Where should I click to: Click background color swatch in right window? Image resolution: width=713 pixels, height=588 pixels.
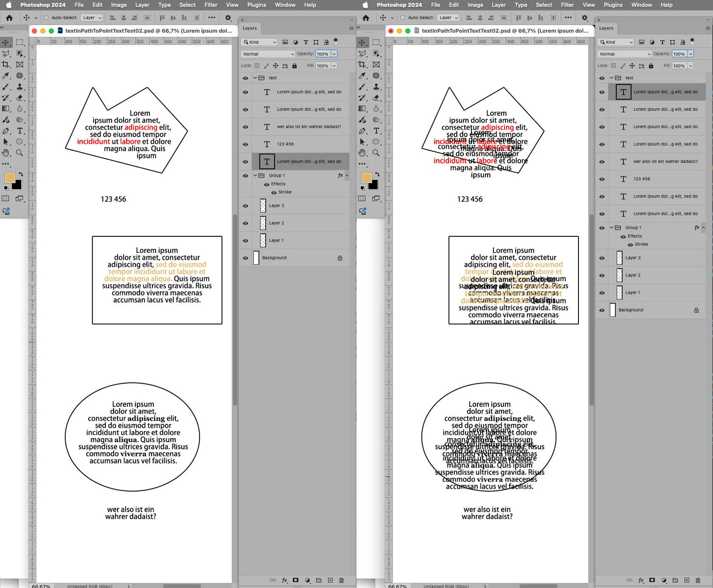374,186
